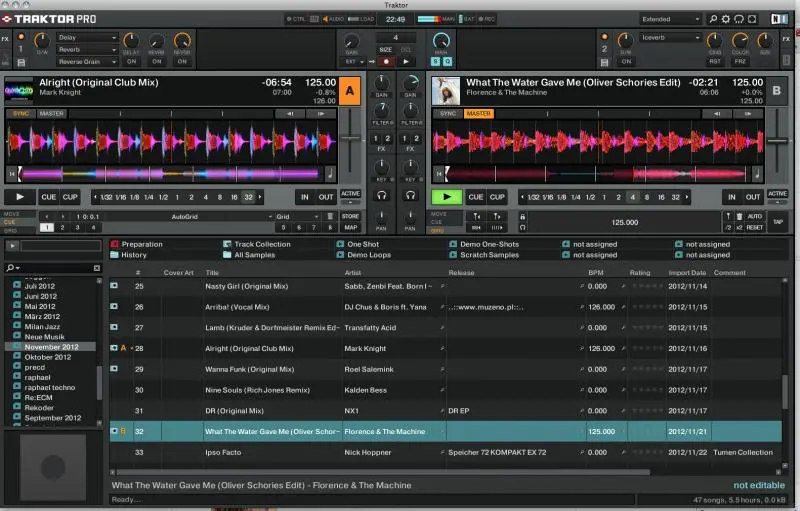Click the headphone cue icon for Deck A

click(x=381, y=196)
